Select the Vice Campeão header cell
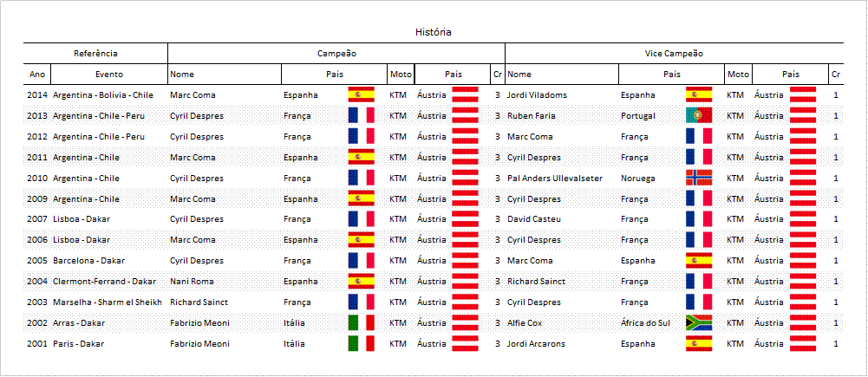 click(675, 54)
